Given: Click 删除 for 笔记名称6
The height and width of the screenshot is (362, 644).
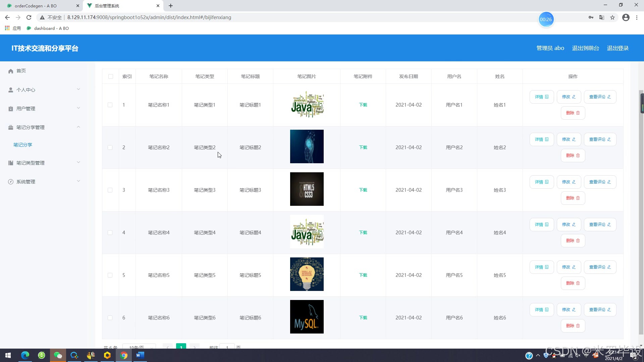Looking at the screenshot, I should pyautogui.click(x=573, y=326).
